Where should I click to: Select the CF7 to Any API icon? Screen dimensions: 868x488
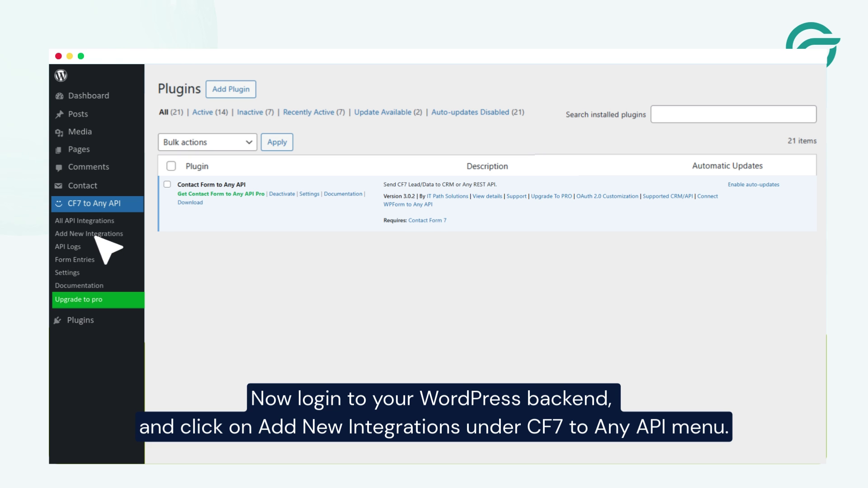tap(59, 203)
